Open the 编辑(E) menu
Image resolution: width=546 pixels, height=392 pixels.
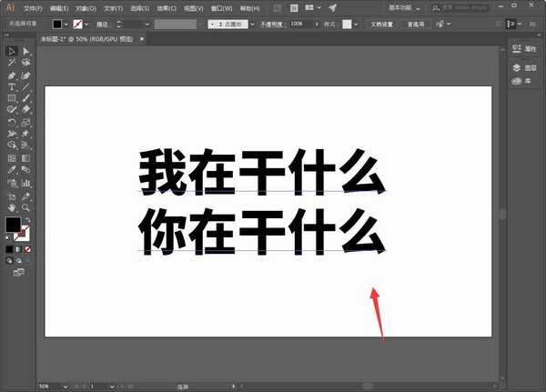click(59, 8)
